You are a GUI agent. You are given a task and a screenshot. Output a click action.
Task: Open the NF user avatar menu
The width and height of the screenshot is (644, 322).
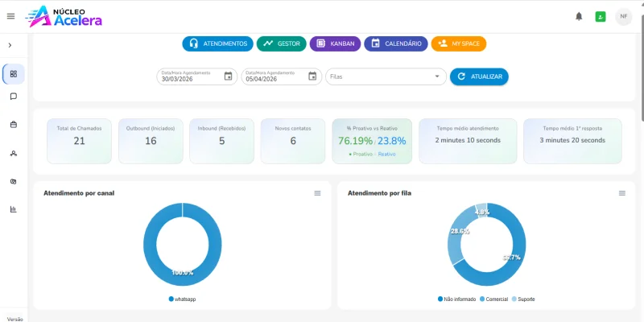point(624,16)
